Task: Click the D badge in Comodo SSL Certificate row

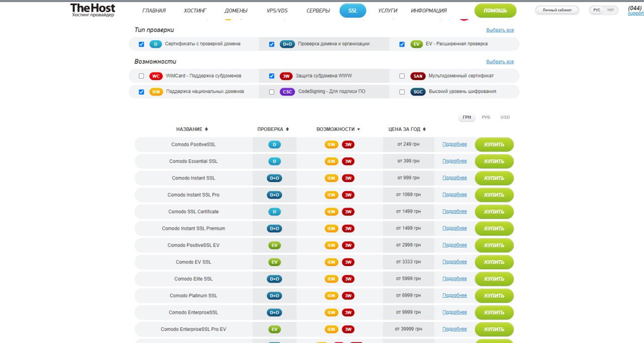Action: coord(274,212)
